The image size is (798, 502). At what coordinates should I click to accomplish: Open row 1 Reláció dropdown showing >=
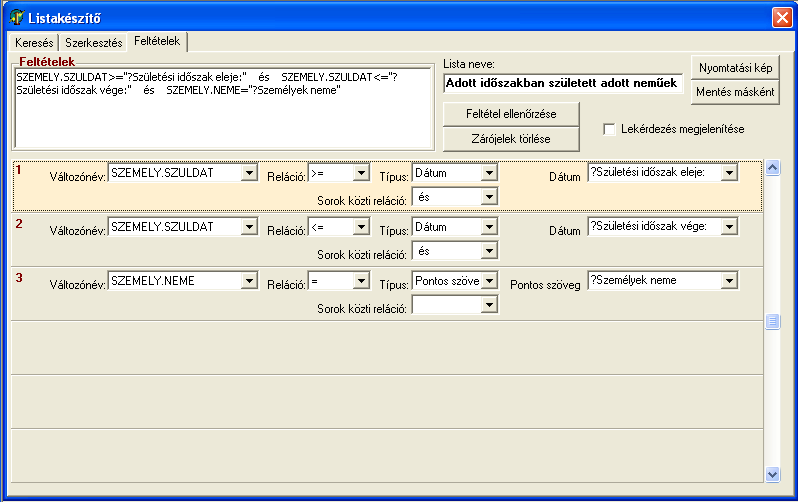click(x=361, y=173)
